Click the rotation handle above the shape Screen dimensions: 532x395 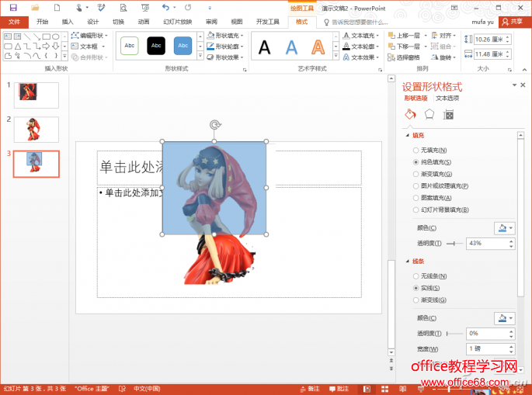coord(214,124)
